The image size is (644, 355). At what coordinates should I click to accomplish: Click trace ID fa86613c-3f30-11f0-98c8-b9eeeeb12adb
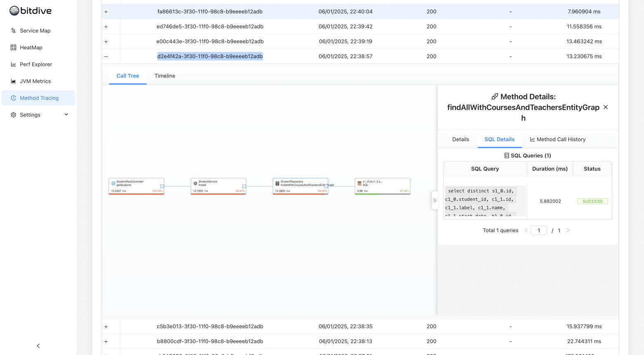[210, 12]
